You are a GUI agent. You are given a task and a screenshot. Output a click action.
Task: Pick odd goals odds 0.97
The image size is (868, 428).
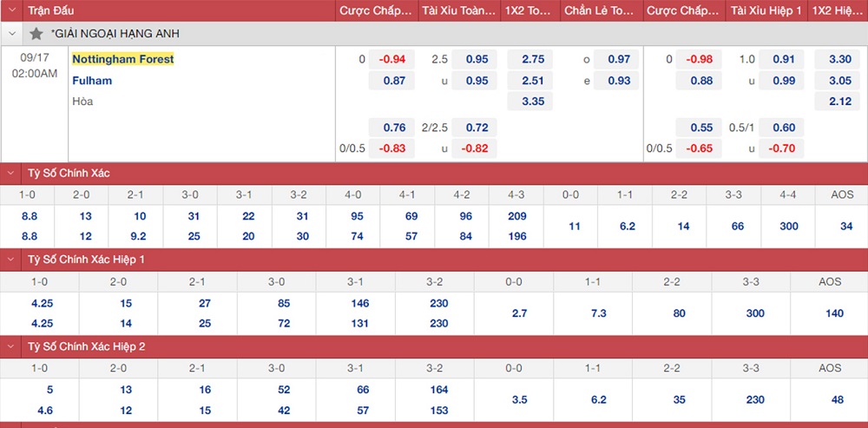(x=616, y=59)
